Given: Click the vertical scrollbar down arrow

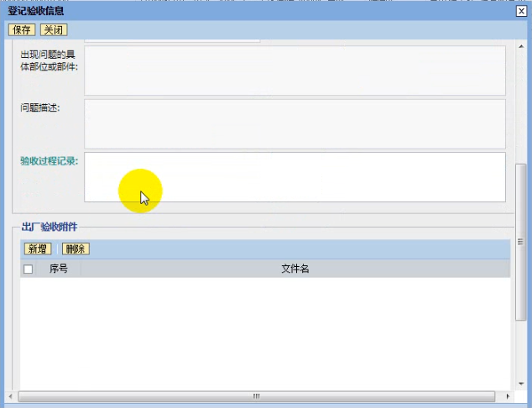Looking at the screenshot, I should pyautogui.click(x=522, y=384).
